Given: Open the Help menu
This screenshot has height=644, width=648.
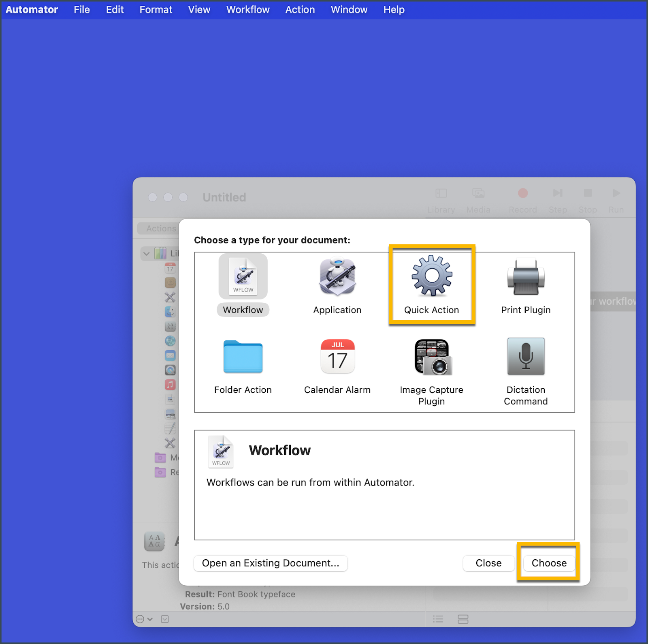Looking at the screenshot, I should tap(394, 9).
